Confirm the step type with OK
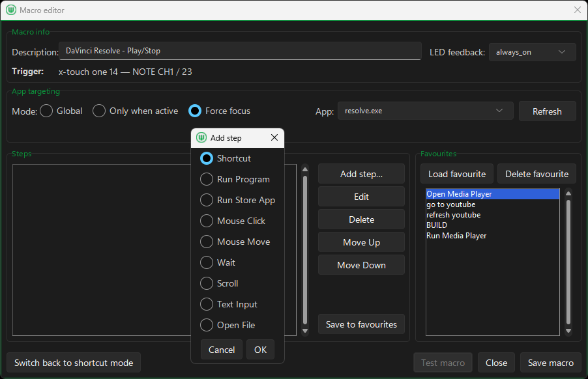Viewport: 588px width, 379px height. pos(260,349)
